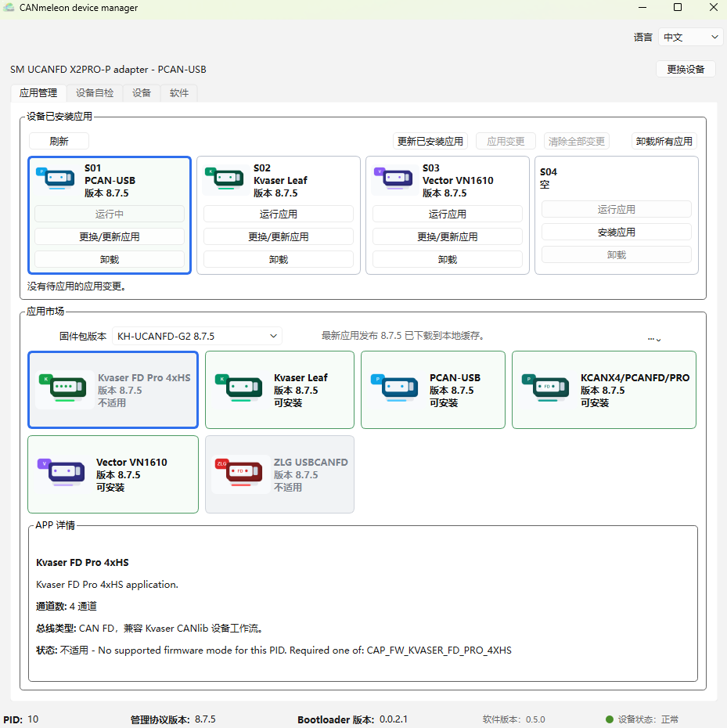This screenshot has height=728, width=727.
Task: Click the 清除全部变更 button
Action: click(x=576, y=141)
